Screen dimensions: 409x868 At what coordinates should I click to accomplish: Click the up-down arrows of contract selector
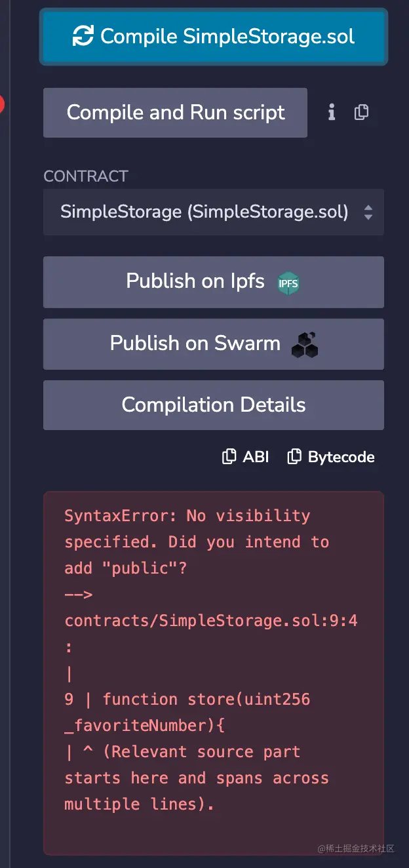pos(368,212)
